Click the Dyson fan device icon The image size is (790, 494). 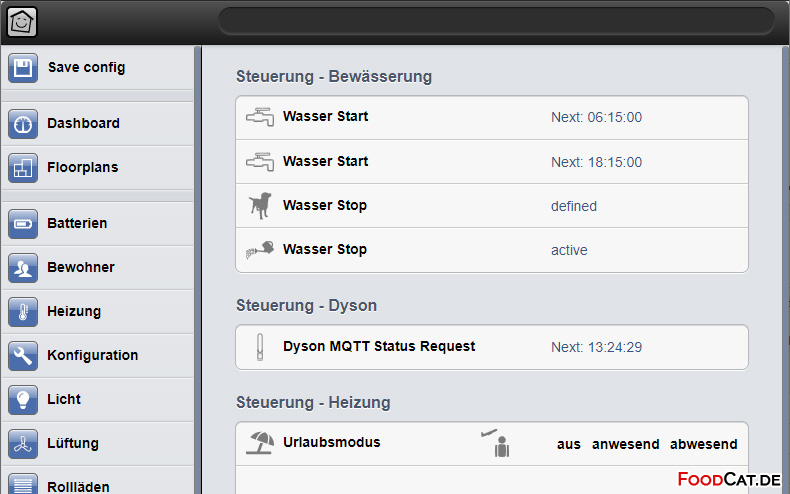pos(260,347)
